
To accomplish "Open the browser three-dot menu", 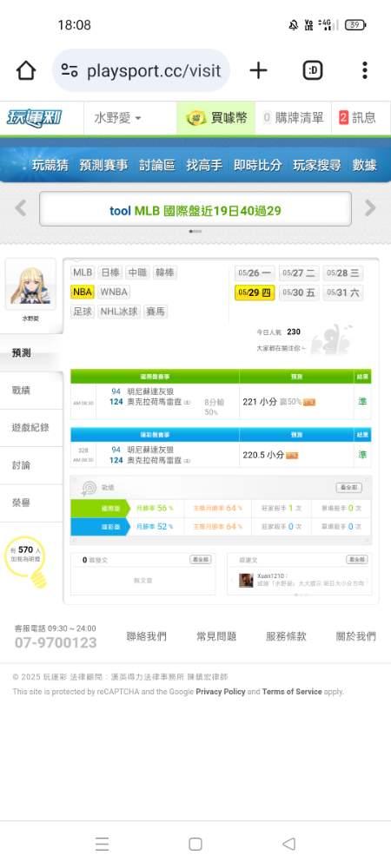I will point(364,70).
